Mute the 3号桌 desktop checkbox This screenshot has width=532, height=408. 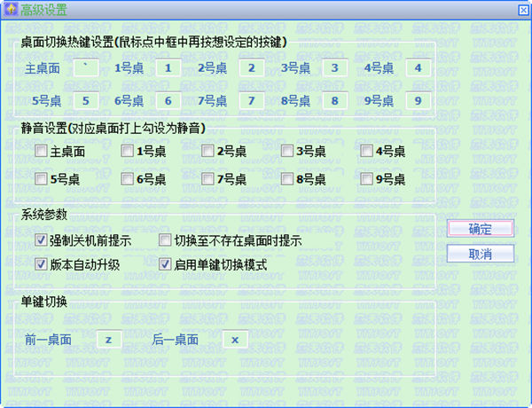click(287, 151)
